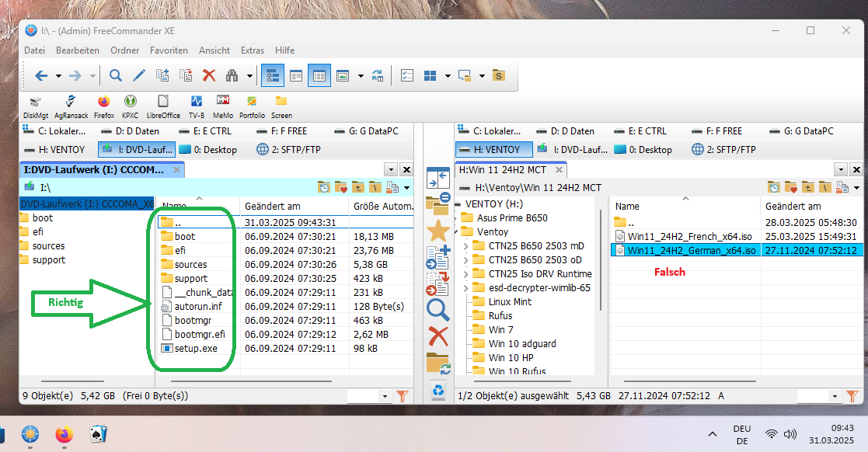The width and height of the screenshot is (868, 452).
Task: Launch KPXC shortcut
Action: (x=130, y=107)
